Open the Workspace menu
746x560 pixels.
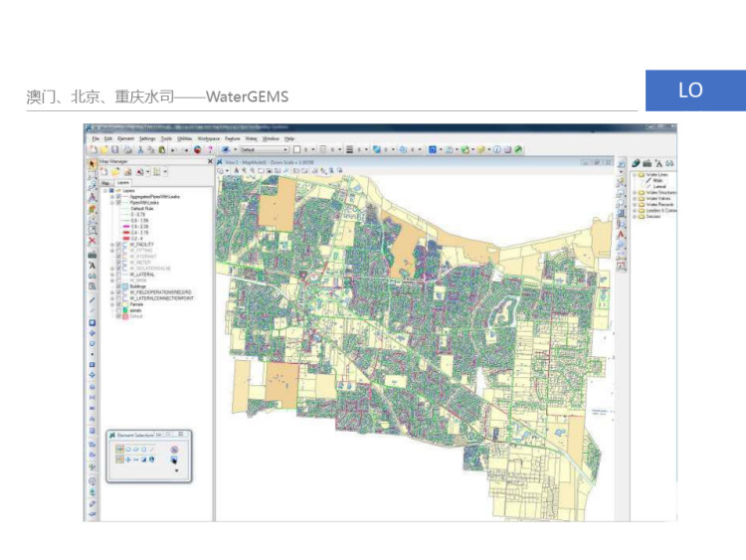(x=209, y=138)
